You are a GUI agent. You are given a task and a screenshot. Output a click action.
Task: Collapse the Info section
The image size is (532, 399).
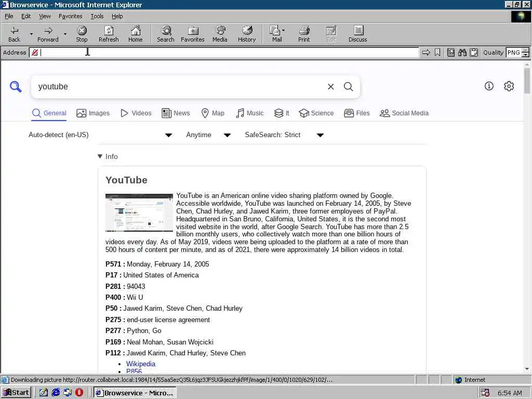tap(108, 156)
